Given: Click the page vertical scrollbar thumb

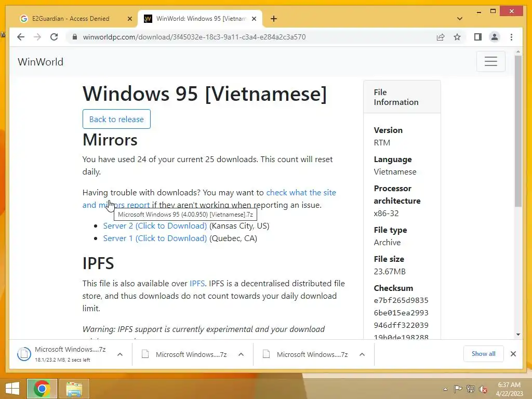Looking at the screenshot, I should [x=518, y=130].
